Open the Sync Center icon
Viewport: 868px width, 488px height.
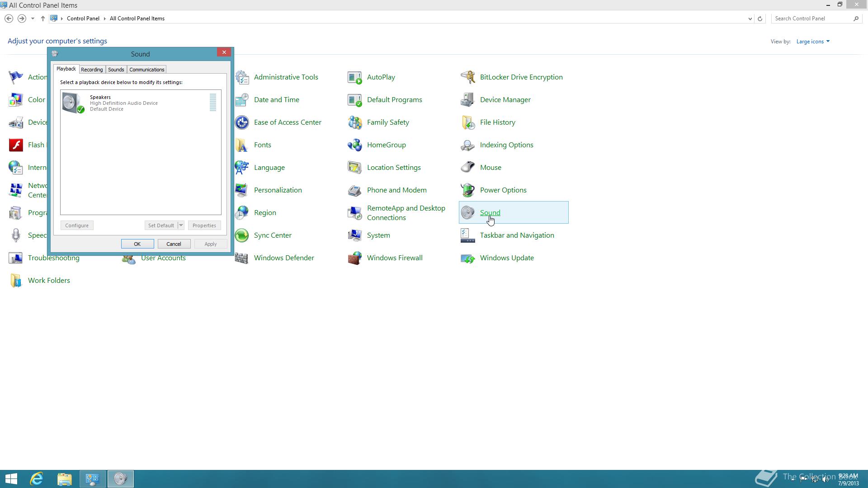242,235
